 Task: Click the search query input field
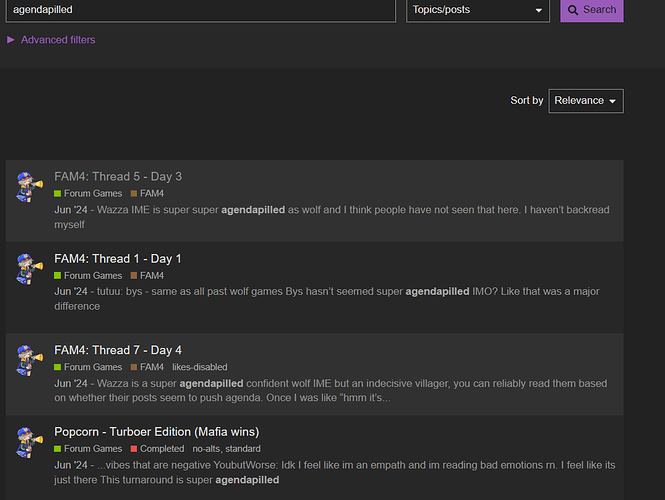[198, 9]
